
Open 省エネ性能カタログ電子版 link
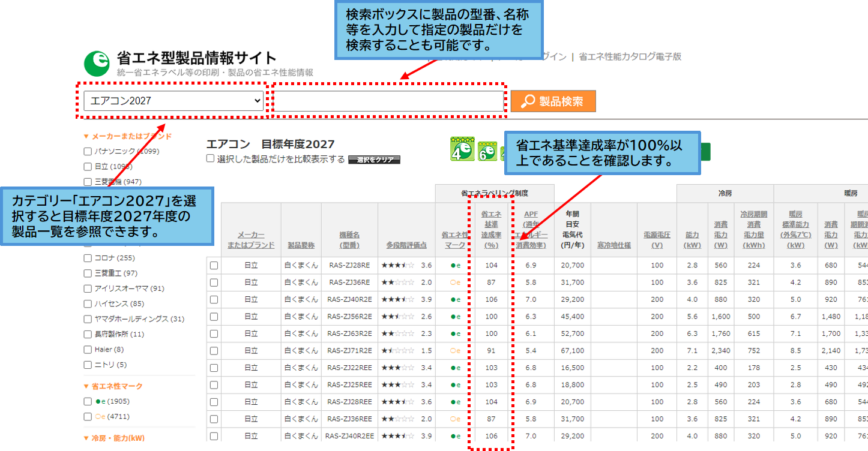[x=630, y=57]
